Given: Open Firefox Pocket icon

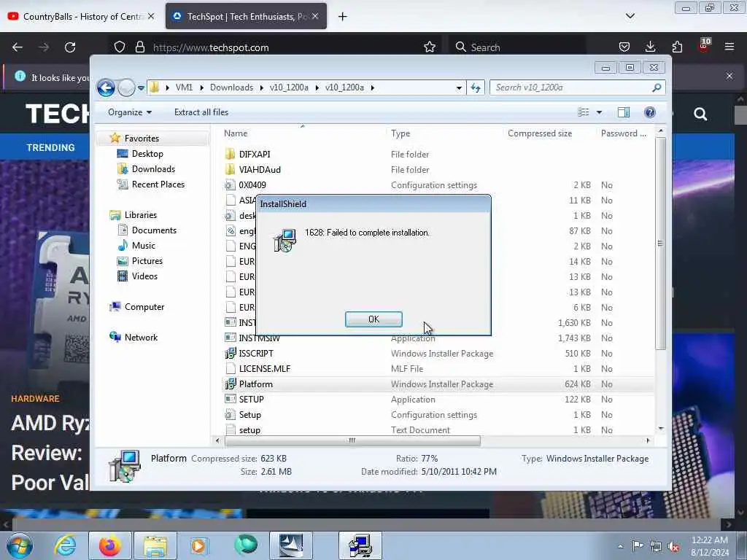Looking at the screenshot, I should [x=624, y=47].
